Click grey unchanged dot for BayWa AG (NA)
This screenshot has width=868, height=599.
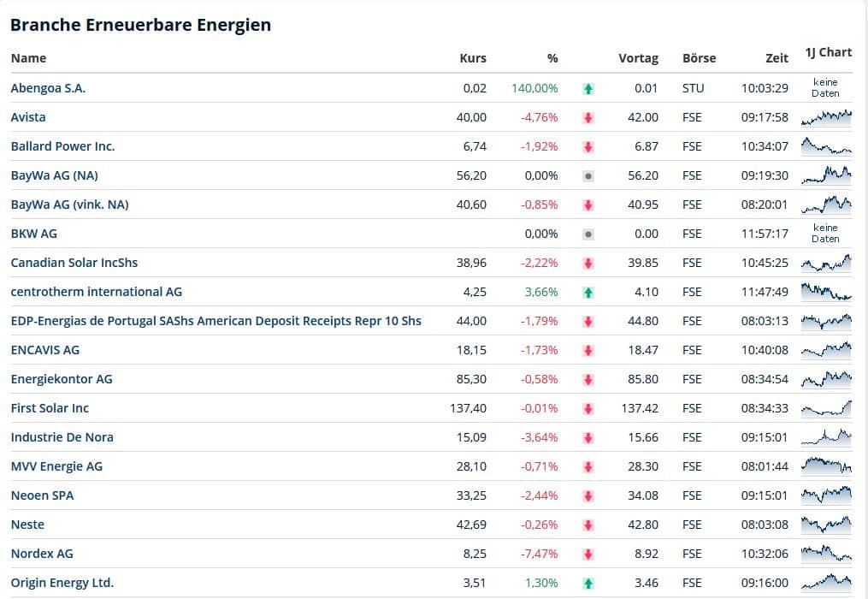(x=588, y=176)
